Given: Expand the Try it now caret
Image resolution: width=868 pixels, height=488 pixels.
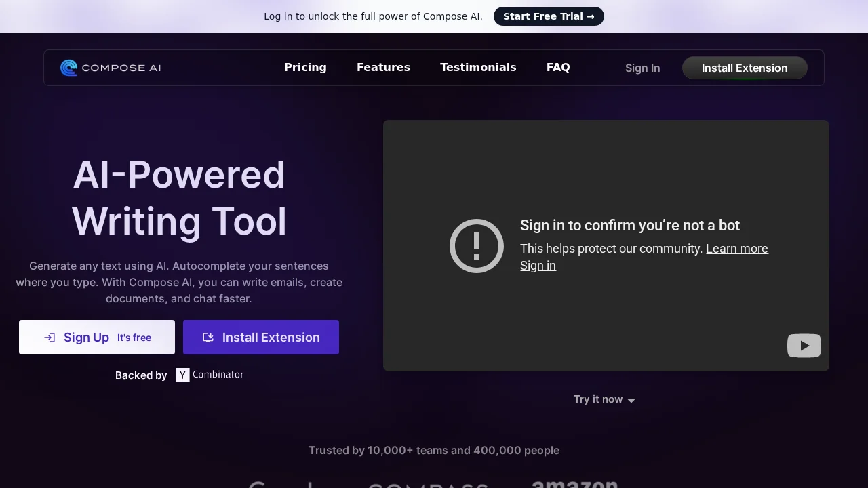Looking at the screenshot, I should pos(631,400).
